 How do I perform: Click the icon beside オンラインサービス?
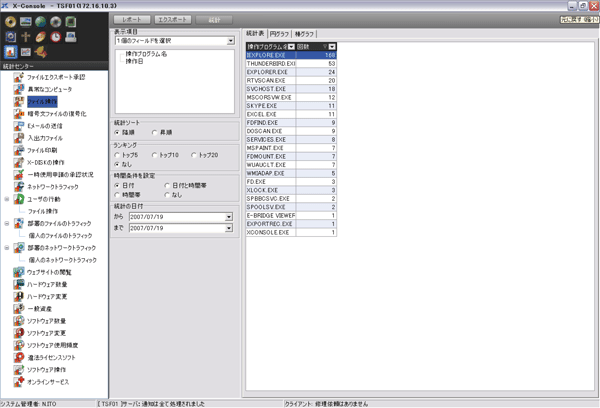[x=19, y=382]
